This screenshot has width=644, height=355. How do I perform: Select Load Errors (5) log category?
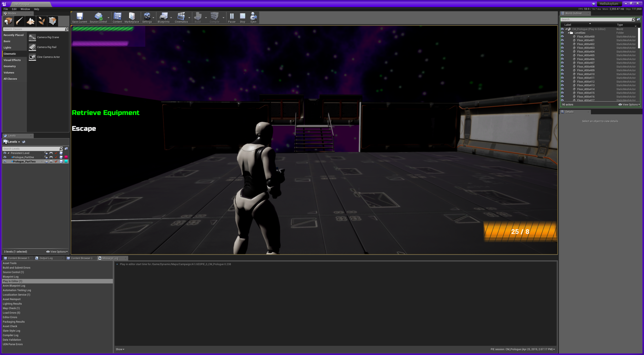[11, 313]
